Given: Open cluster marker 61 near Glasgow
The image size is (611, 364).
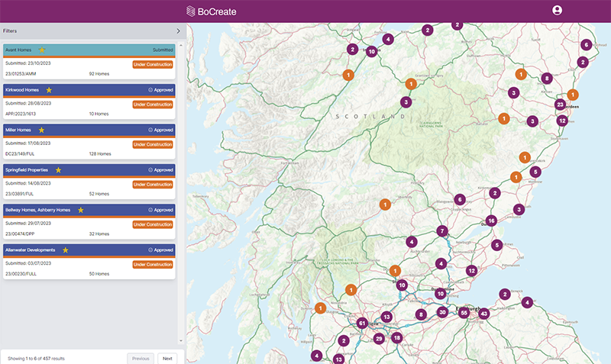Looking at the screenshot, I should tap(362, 323).
